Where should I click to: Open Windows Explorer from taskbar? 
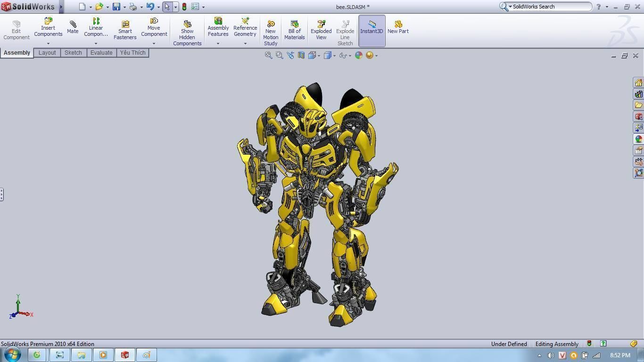pyautogui.click(x=81, y=355)
